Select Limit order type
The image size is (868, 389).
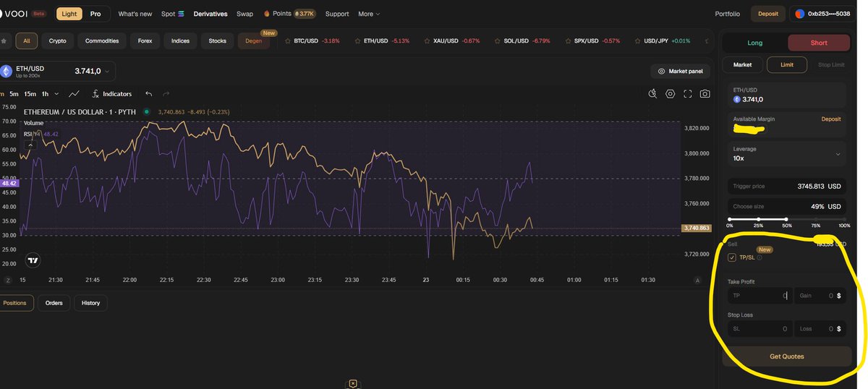click(786, 65)
